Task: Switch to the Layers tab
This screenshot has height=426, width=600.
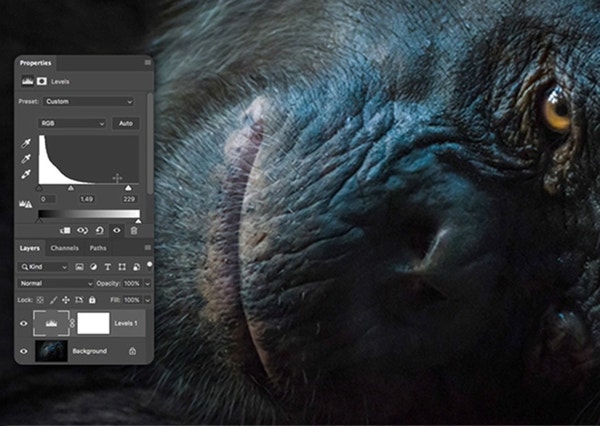Action: point(30,248)
